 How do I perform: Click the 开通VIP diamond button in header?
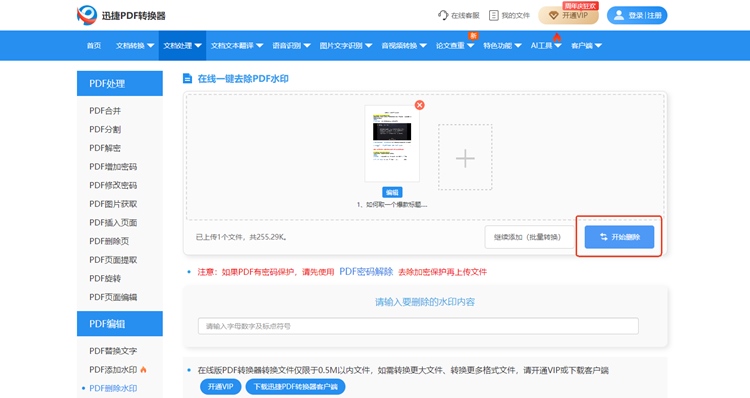(x=568, y=15)
